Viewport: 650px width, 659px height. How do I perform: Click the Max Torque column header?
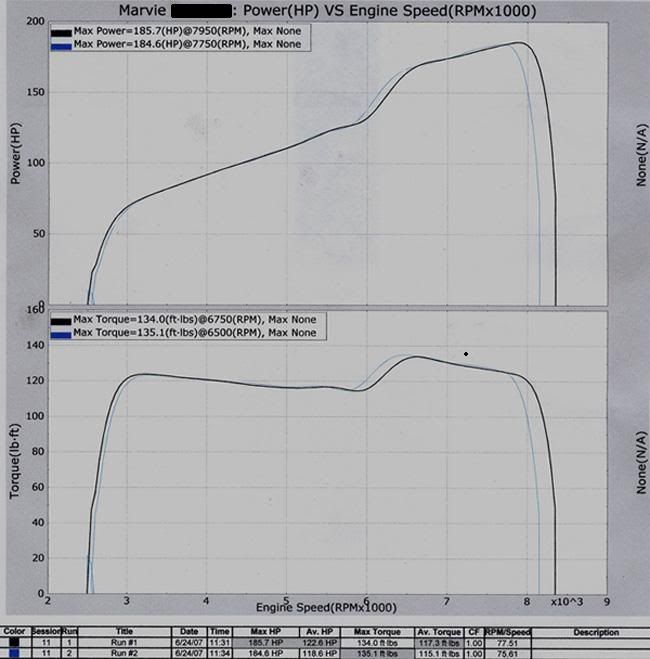pyautogui.click(x=376, y=632)
